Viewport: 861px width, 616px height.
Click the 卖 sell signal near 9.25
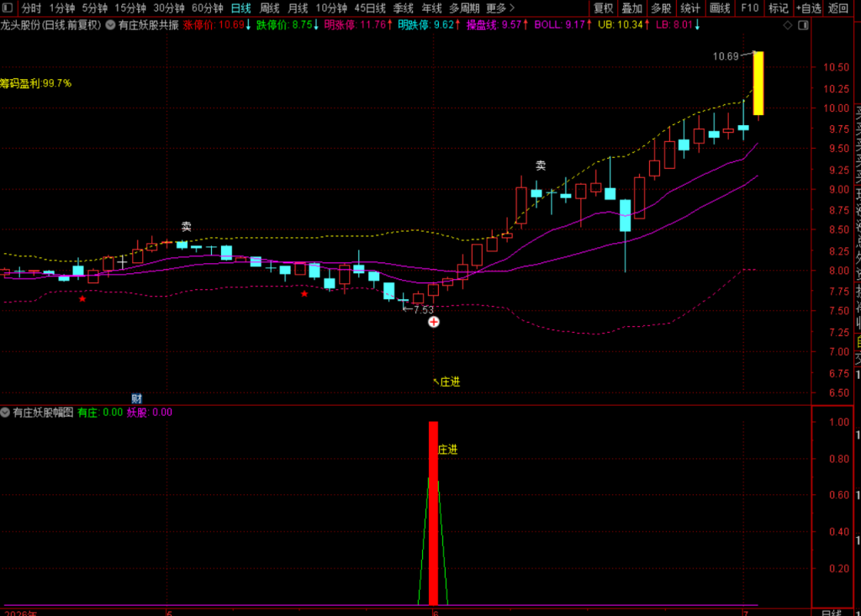(541, 166)
